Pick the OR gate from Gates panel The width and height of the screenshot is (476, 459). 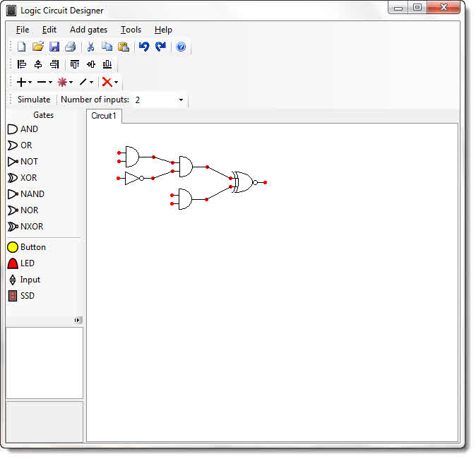20,145
